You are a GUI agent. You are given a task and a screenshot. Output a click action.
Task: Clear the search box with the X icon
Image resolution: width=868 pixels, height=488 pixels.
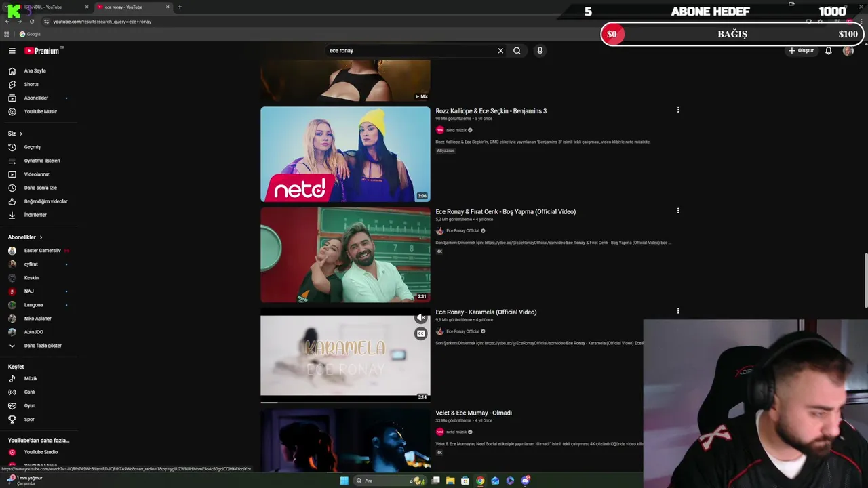500,51
